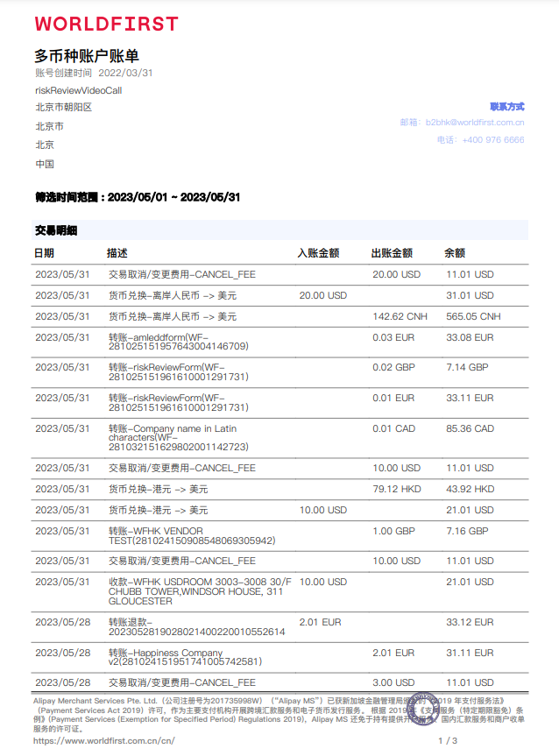Click the address line 北京市朝阳区
559x756 pixels.
[x=64, y=107]
